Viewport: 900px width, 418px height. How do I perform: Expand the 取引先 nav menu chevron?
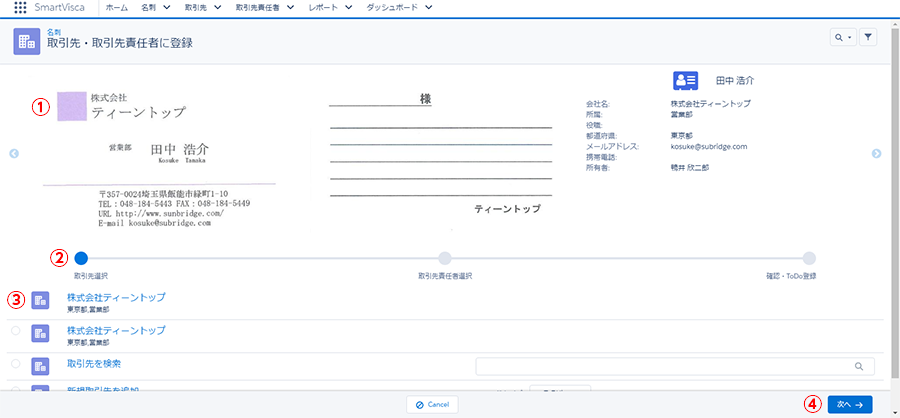[x=218, y=8]
